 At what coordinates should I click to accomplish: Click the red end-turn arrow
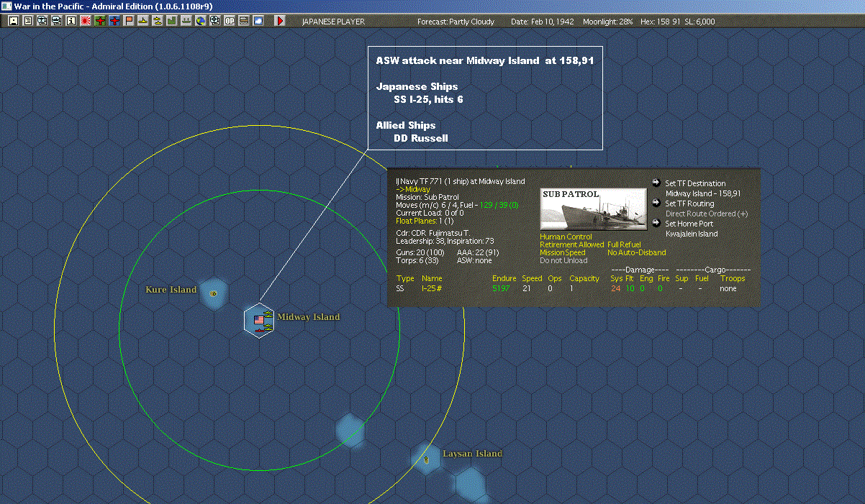[281, 21]
